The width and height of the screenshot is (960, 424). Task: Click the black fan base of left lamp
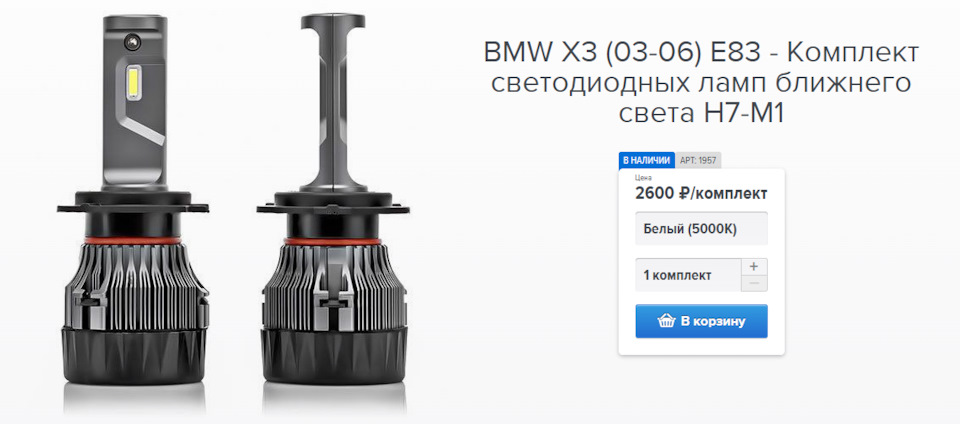(133, 357)
